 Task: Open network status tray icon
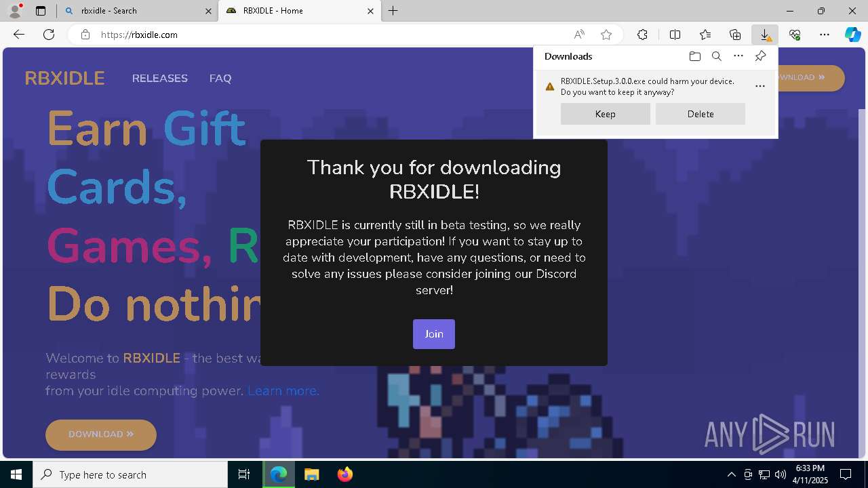[764, 474]
